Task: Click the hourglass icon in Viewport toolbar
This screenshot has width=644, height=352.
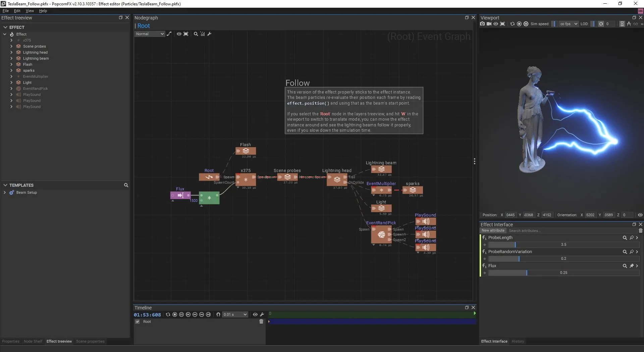Action: coord(622,24)
